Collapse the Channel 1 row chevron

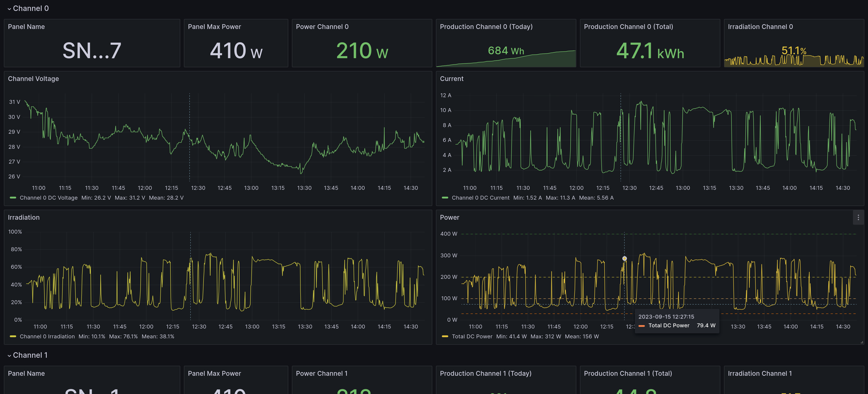coord(9,355)
